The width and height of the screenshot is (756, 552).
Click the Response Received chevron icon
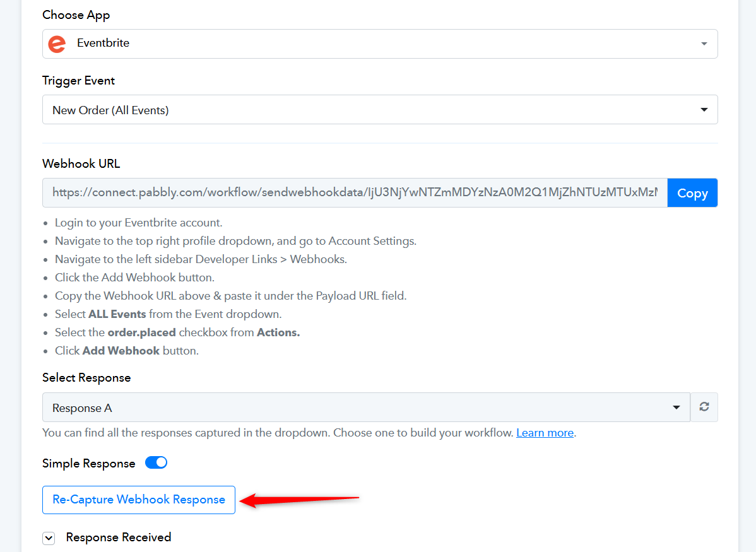pos(49,538)
